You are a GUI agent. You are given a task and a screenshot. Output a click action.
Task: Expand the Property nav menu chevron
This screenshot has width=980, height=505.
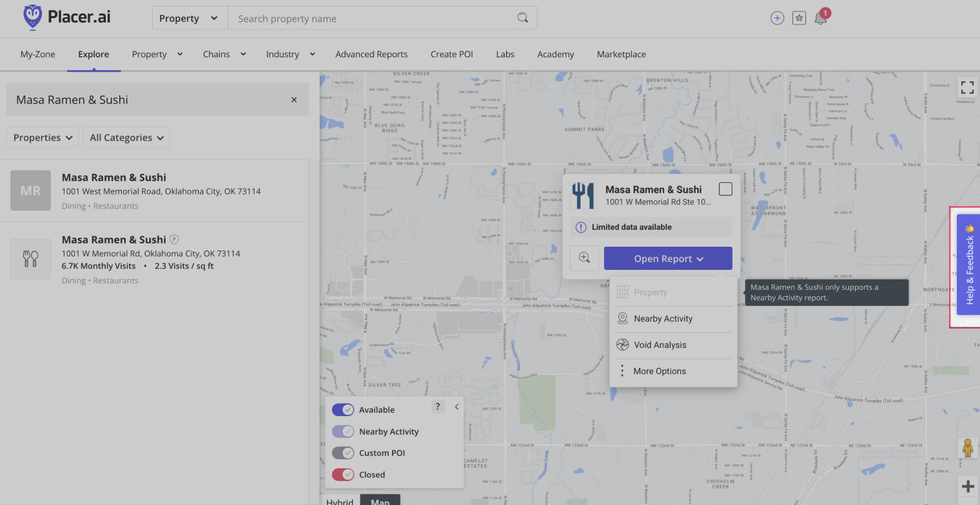click(180, 54)
